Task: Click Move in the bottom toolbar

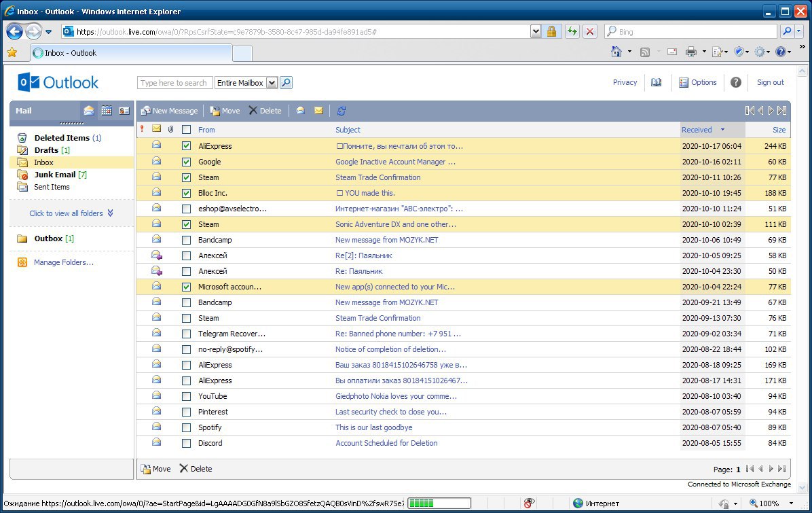Action: 155,468
